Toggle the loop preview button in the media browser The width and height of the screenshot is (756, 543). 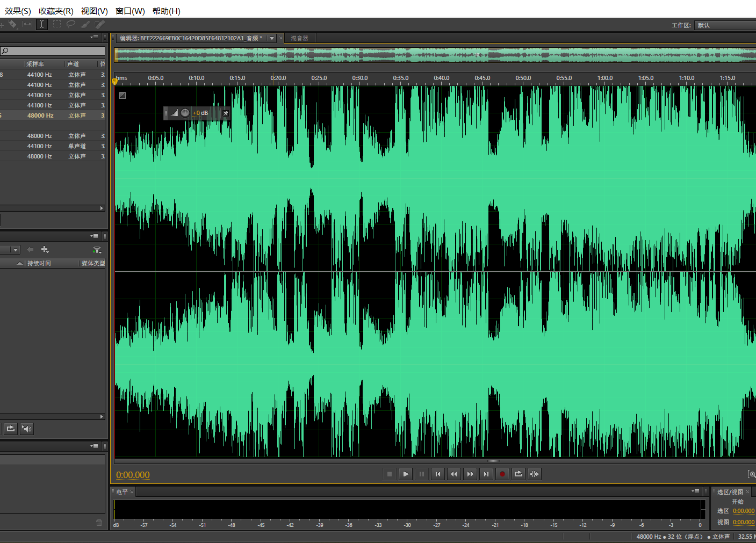(x=11, y=429)
